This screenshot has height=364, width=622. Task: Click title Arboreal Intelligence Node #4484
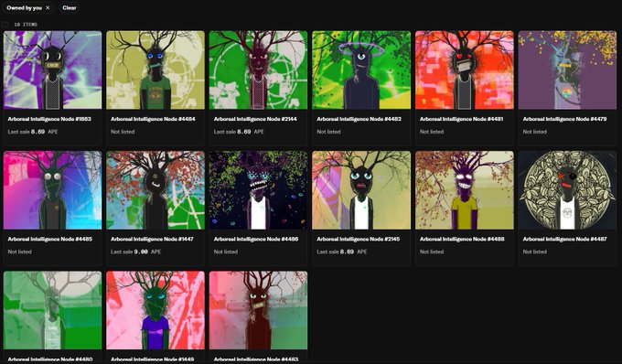(153, 119)
